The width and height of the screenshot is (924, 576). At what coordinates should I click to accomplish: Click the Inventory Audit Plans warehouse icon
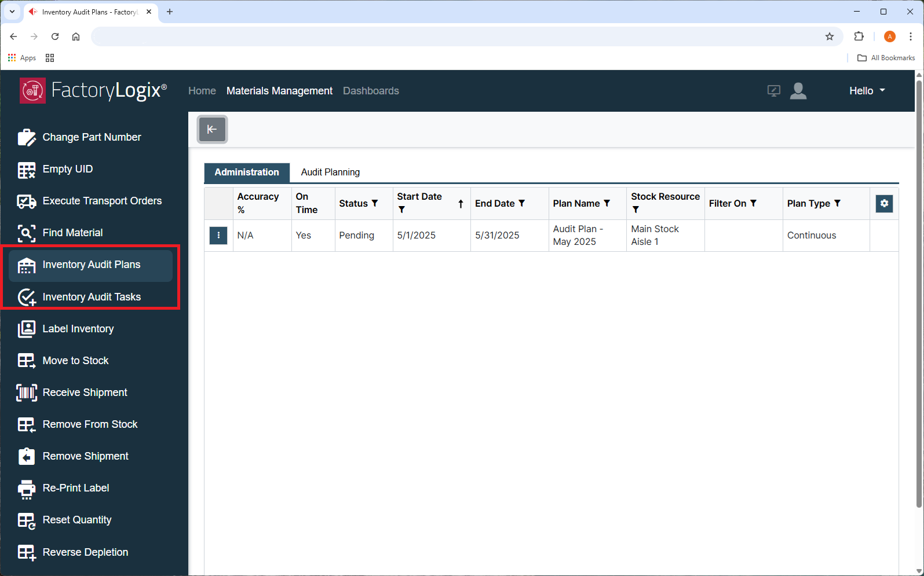click(27, 265)
